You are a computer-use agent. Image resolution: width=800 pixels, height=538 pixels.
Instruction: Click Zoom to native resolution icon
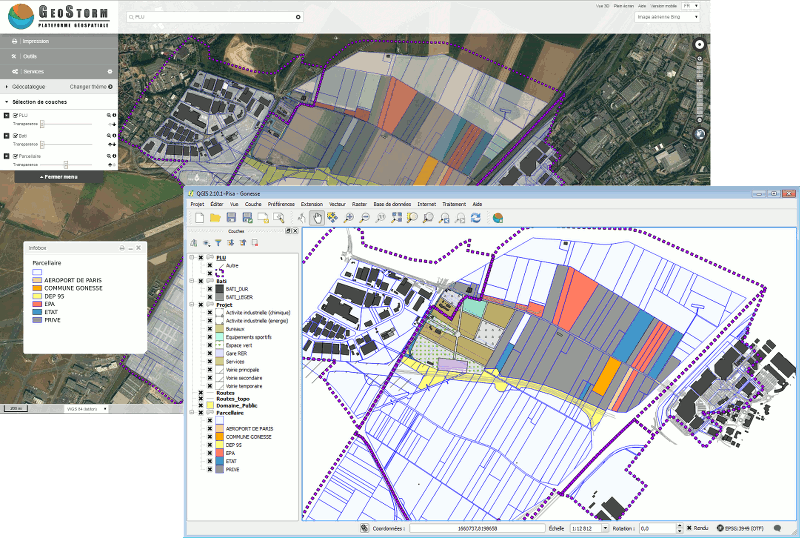coord(380,218)
